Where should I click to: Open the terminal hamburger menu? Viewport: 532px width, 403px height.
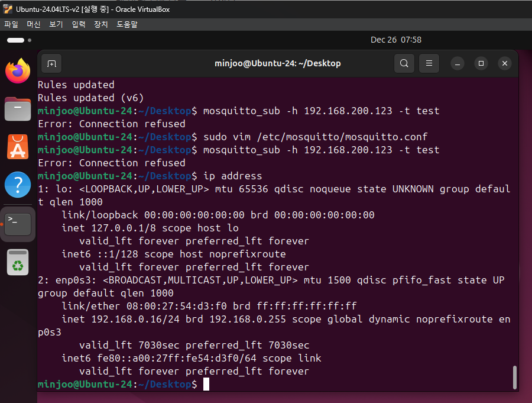coord(429,63)
